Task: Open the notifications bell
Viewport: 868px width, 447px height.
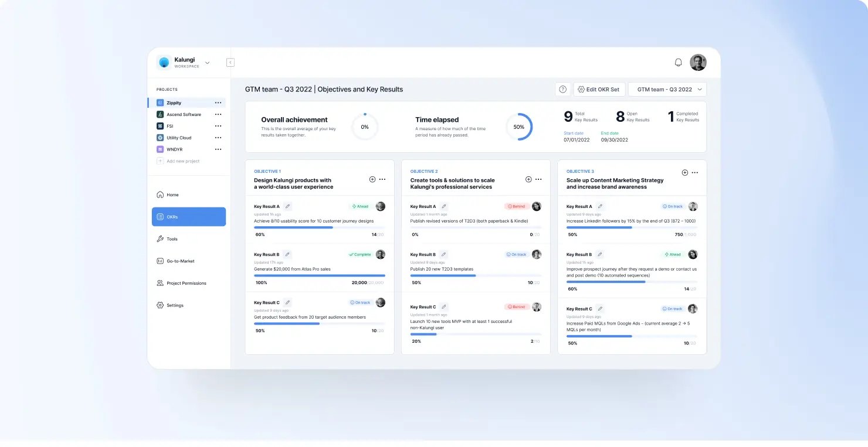Action: coord(678,62)
